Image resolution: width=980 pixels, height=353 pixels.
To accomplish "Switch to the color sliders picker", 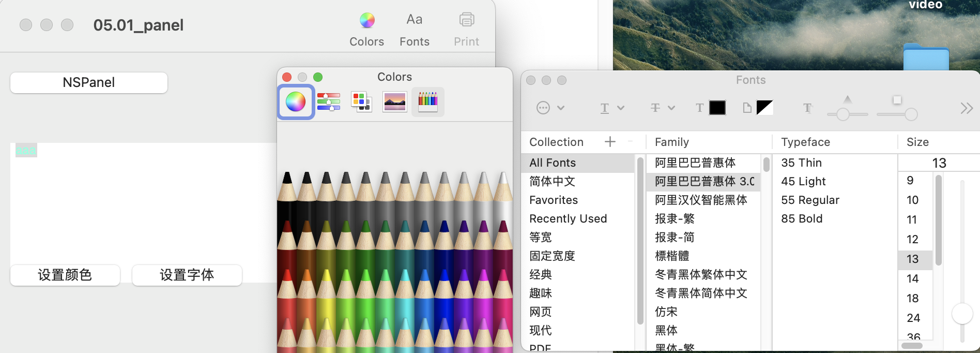I will point(329,102).
